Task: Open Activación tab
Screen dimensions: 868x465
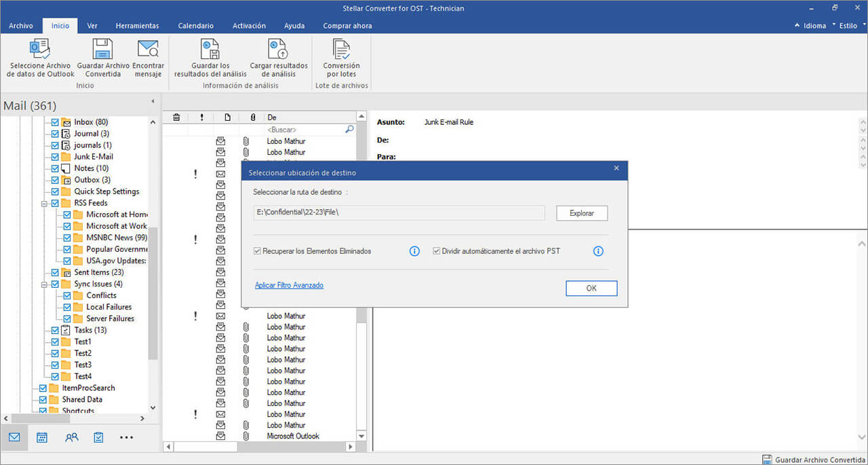Action: tap(249, 26)
